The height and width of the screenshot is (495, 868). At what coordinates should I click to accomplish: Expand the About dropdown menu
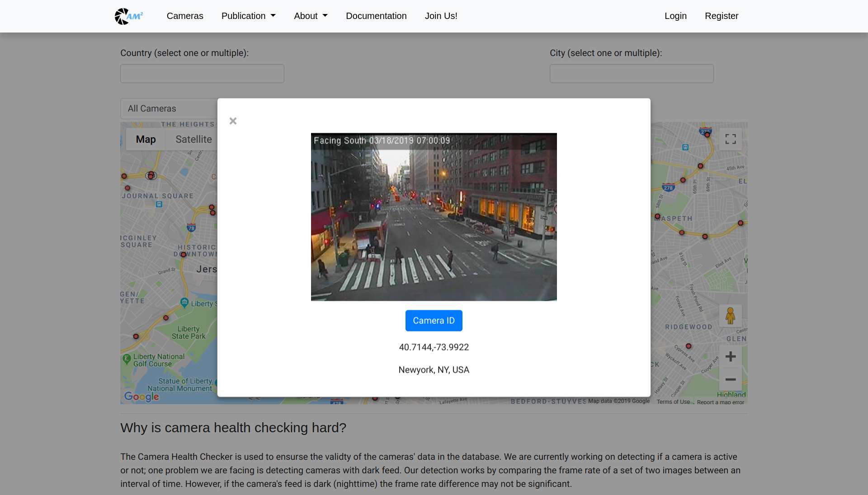coord(311,16)
